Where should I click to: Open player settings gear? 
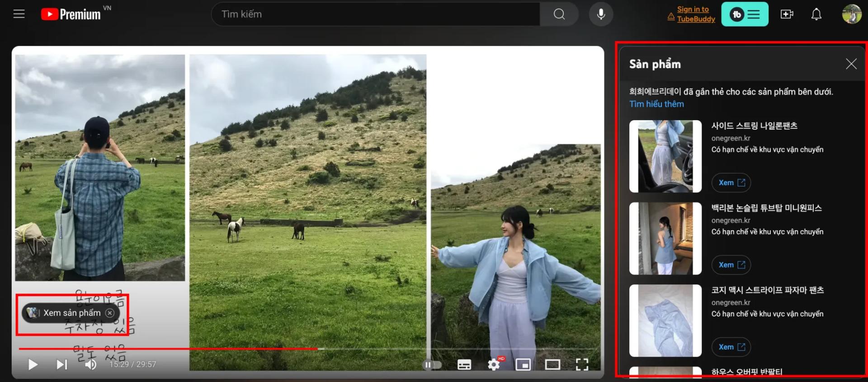tap(494, 364)
